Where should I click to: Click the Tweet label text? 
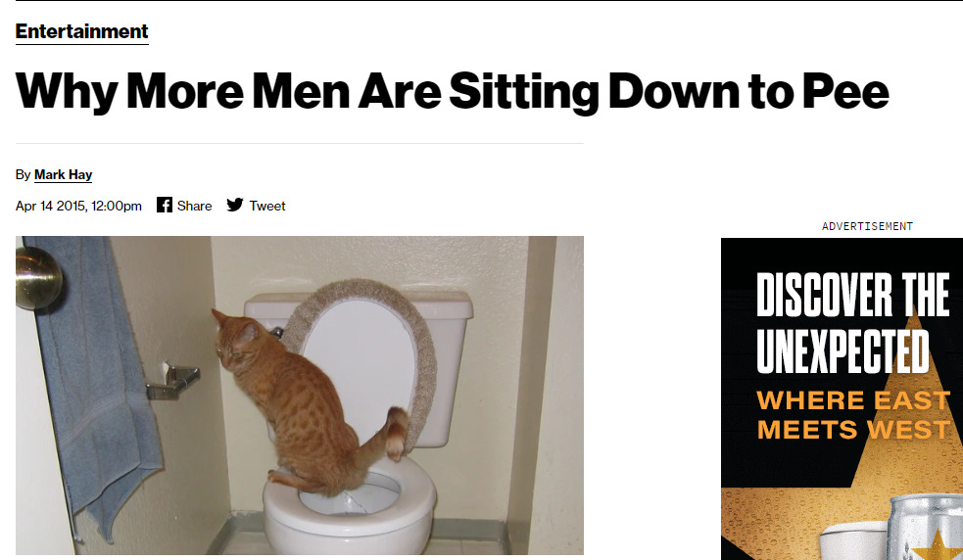(267, 206)
